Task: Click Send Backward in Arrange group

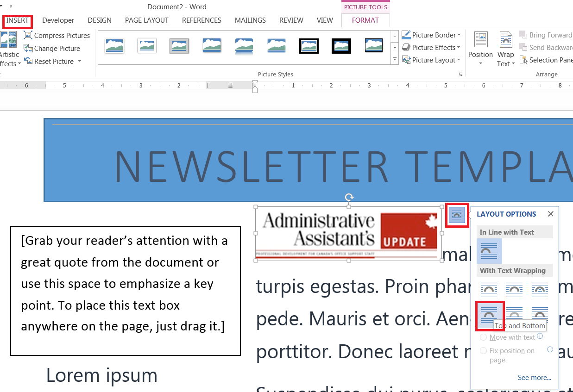Action: (546, 47)
